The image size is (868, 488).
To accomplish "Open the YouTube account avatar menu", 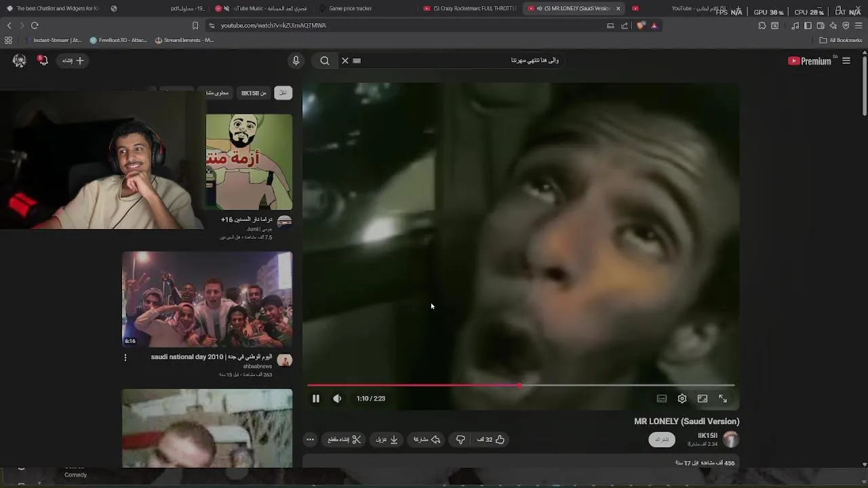I will pyautogui.click(x=20, y=60).
